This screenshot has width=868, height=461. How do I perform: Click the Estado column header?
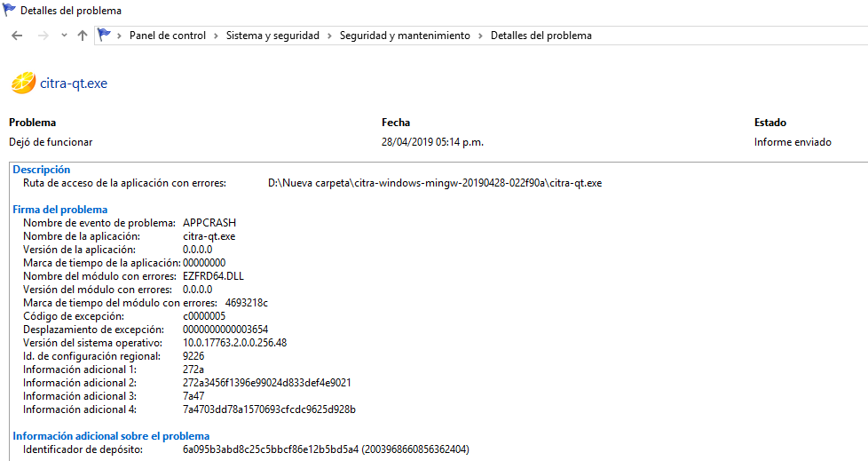(x=770, y=123)
